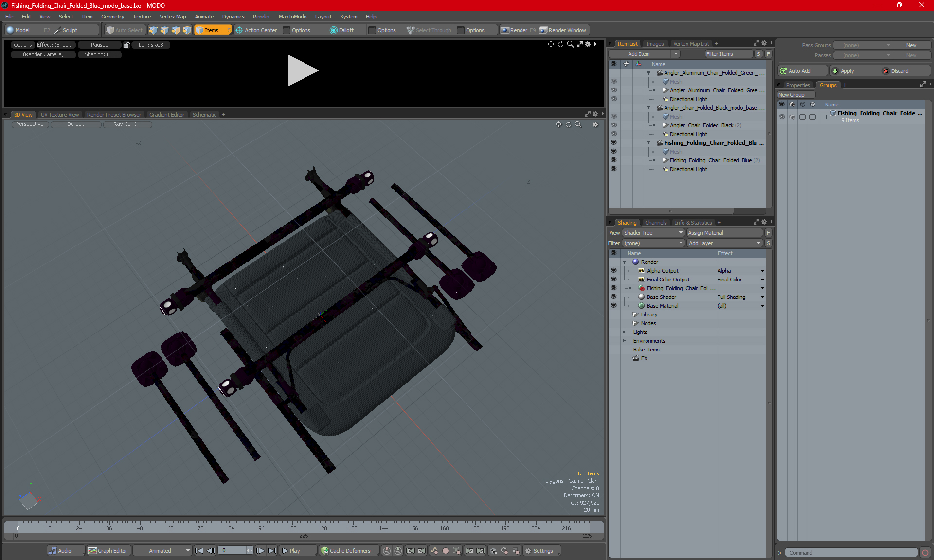Maximize the Item List panel

point(756,43)
